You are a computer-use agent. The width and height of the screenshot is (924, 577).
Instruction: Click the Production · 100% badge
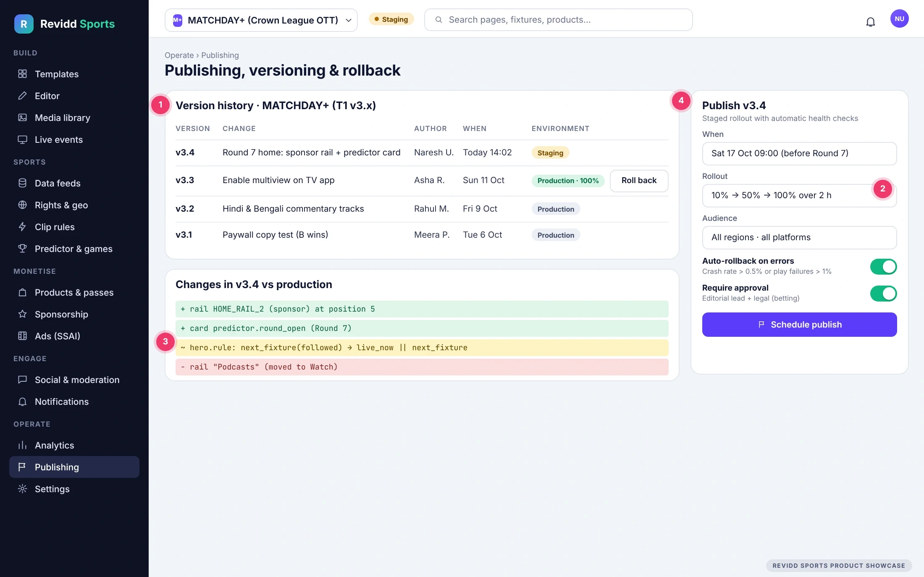pyautogui.click(x=568, y=181)
